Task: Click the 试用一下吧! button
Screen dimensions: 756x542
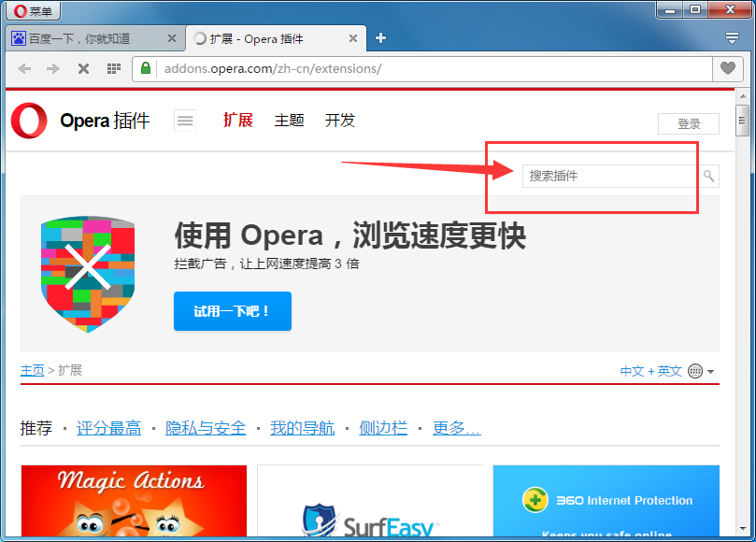Action: (x=233, y=311)
